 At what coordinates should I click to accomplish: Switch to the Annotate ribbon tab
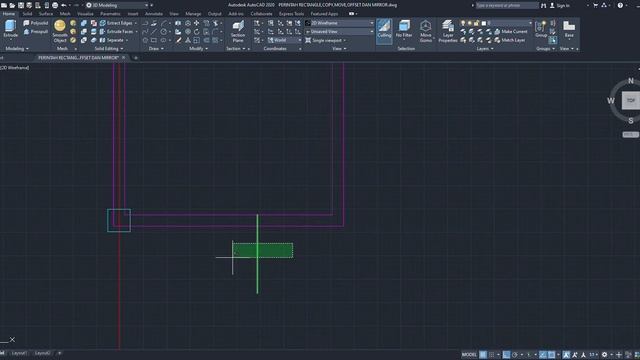coord(153,13)
